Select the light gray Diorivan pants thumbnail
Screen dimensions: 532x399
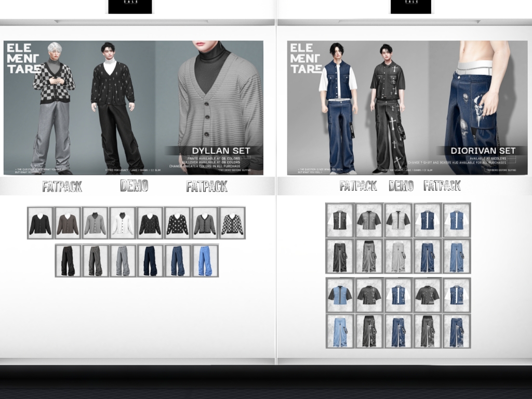398,256
